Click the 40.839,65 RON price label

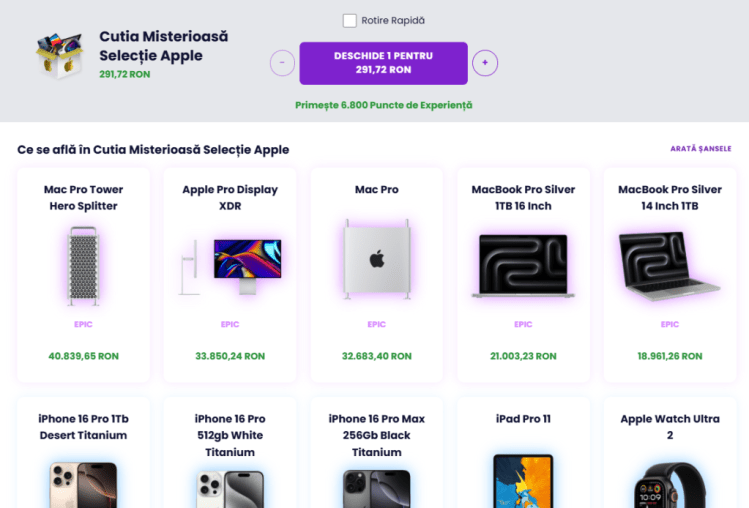point(83,356)
